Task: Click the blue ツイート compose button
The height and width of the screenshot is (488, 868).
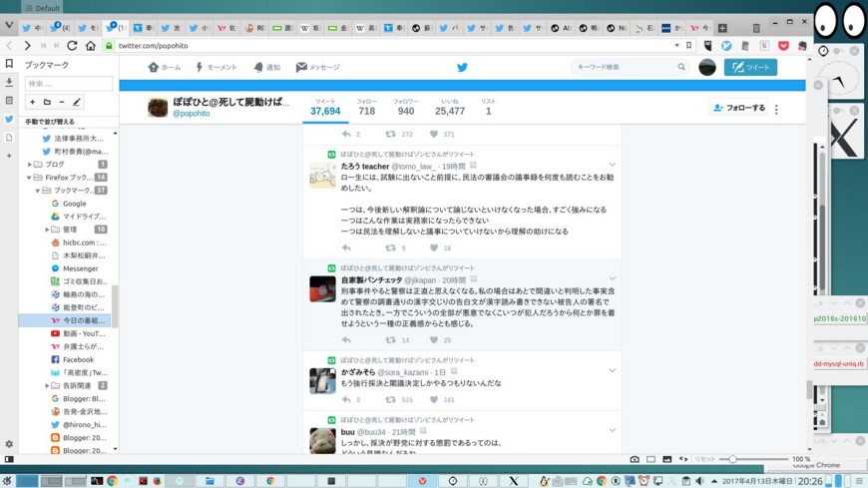Action: 750,67
